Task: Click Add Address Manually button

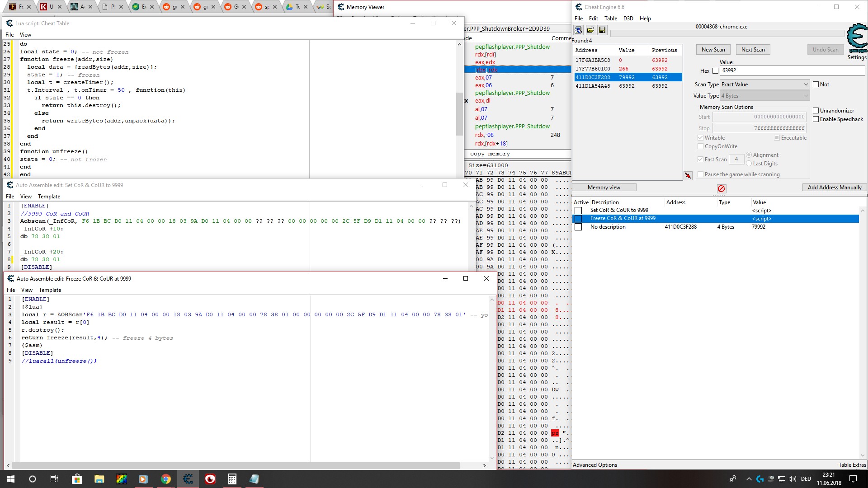Action: (x=834, y=188)
